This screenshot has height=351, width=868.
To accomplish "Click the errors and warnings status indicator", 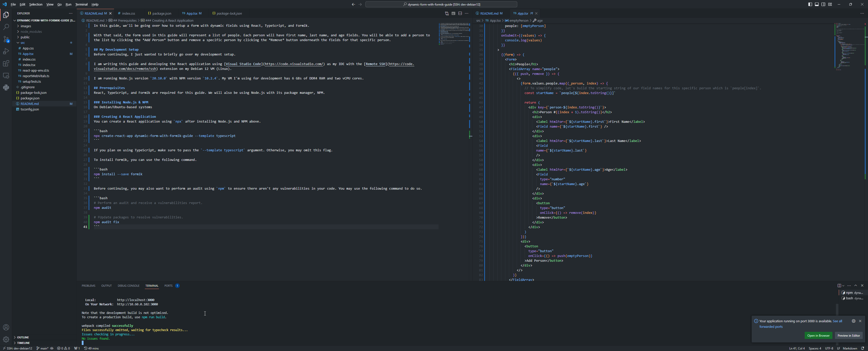I will (63, 348).
